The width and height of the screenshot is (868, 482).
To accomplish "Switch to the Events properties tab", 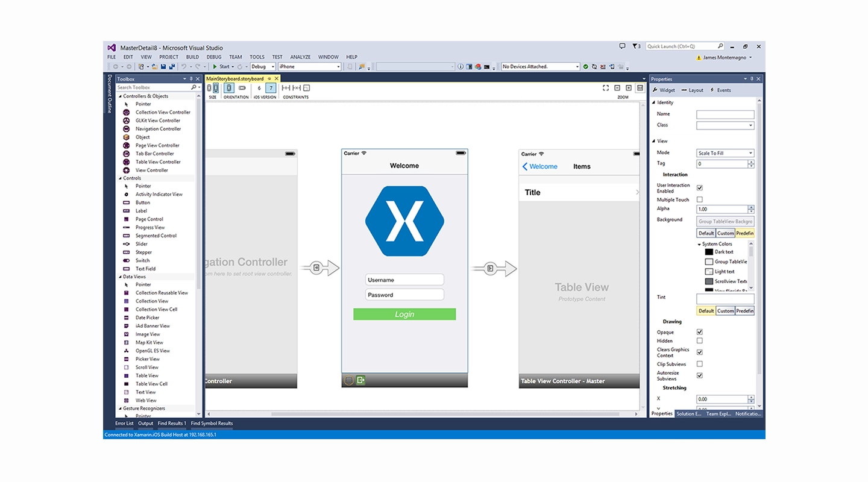I will 720,90.
